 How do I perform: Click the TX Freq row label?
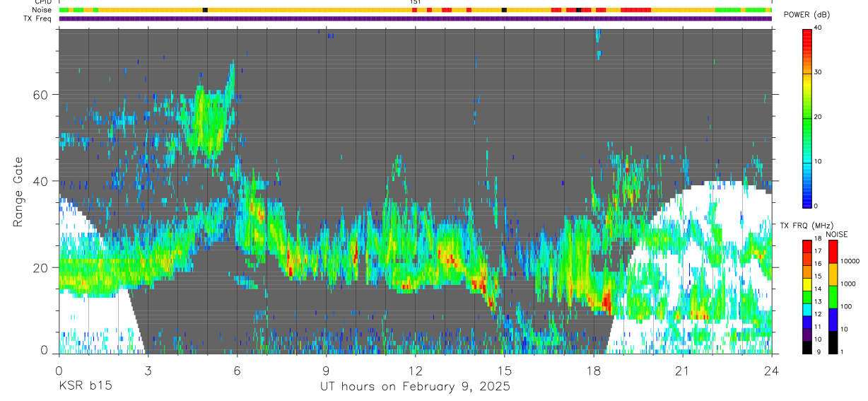tap(38, 18)
